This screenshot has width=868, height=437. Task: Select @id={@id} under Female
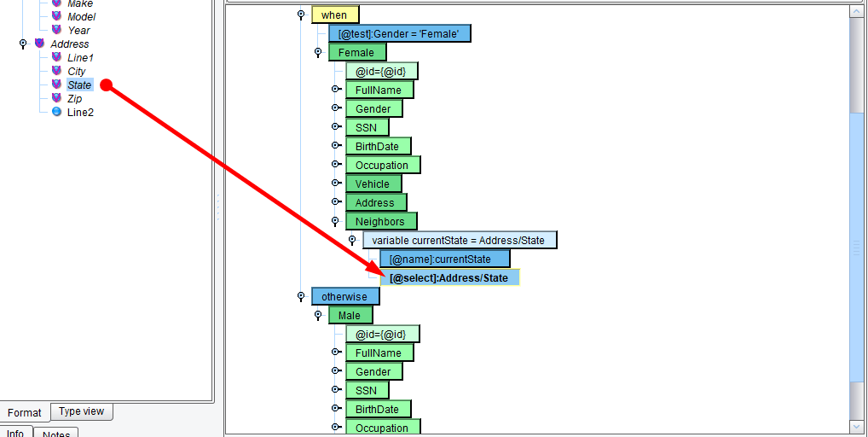tap(381, 72)
